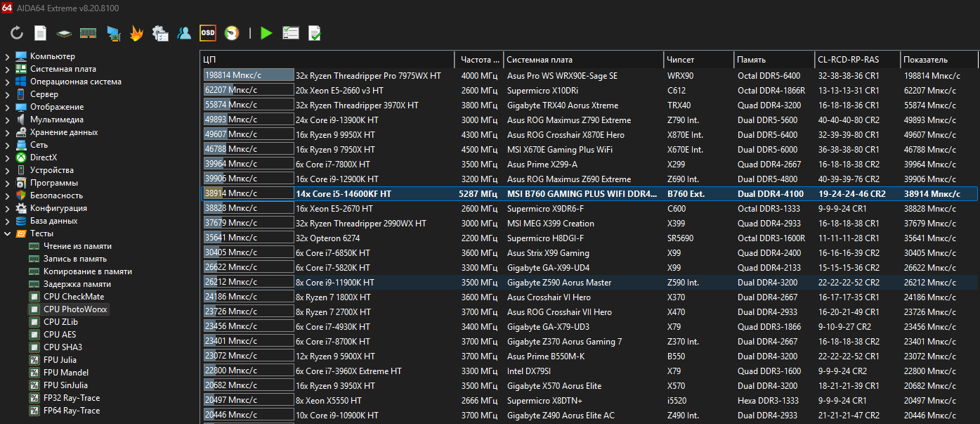
Task: Sort by the ЦП column header
Action: (x=327, y=60)
